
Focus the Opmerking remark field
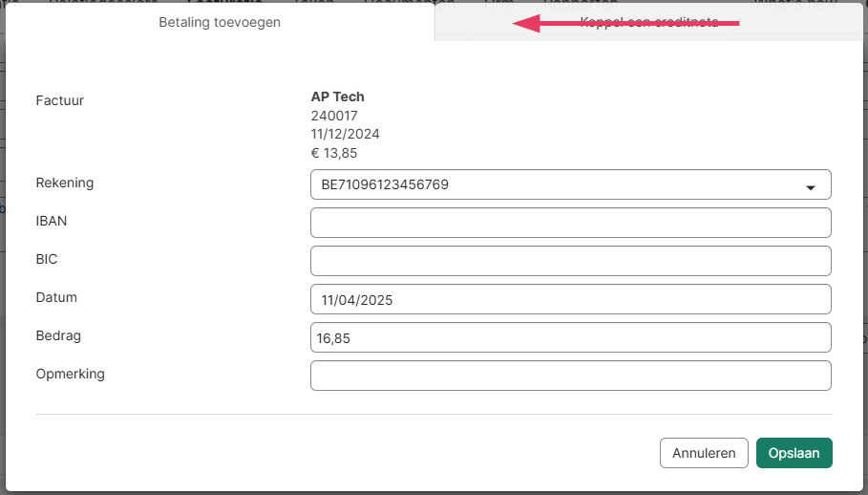coord(570,376)
